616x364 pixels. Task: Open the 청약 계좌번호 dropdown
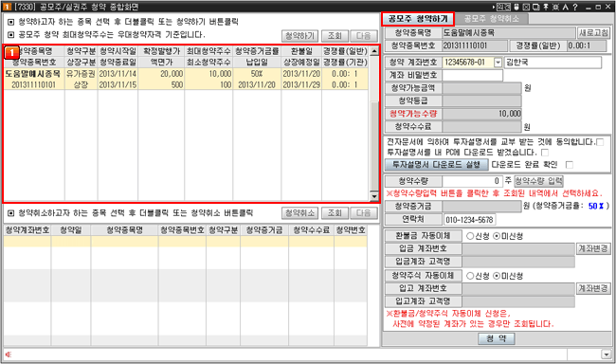(498, 63)
